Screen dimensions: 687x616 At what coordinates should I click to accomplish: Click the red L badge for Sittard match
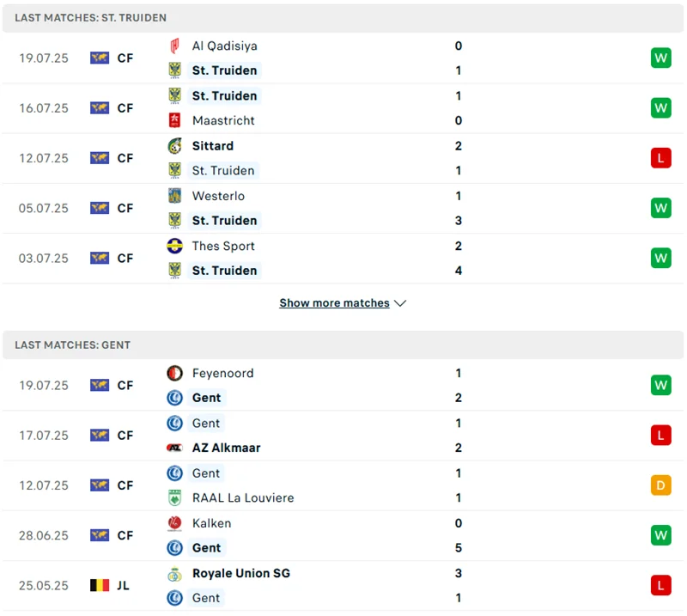660,158
